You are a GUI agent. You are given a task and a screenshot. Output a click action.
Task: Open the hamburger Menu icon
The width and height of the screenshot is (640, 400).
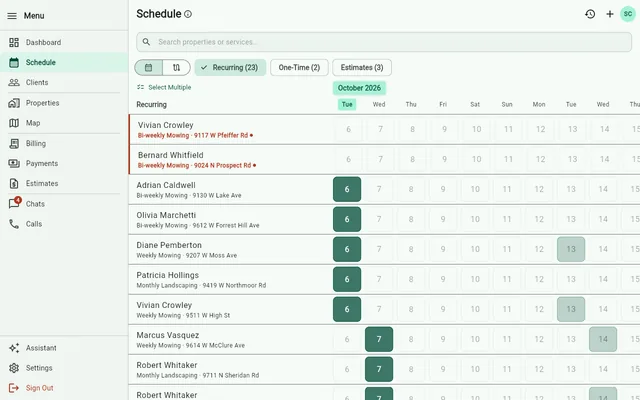click(12, 16)
